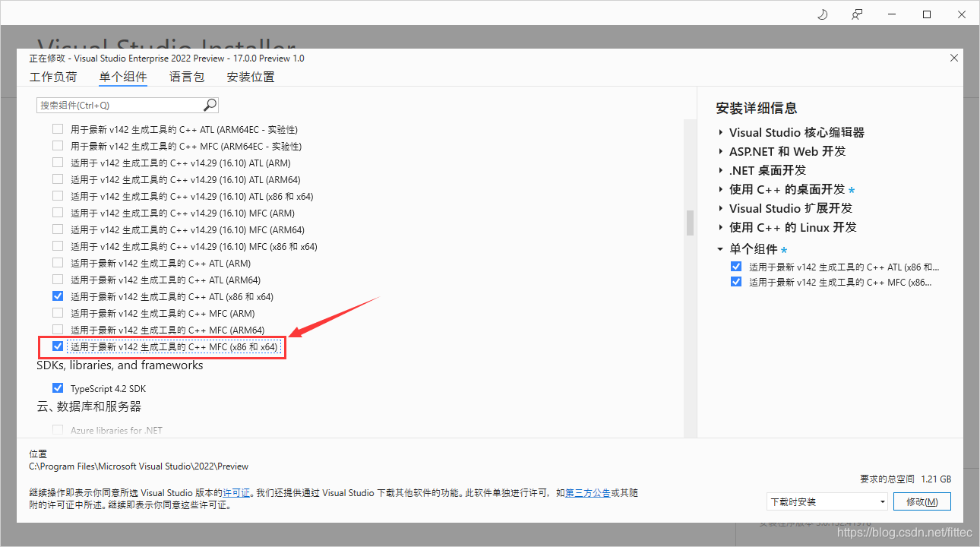The height and width of the screenshot is (547, 980).
Task: Check latest v142 C++ MFC (ARM)
Action: [x=58, y=313]
